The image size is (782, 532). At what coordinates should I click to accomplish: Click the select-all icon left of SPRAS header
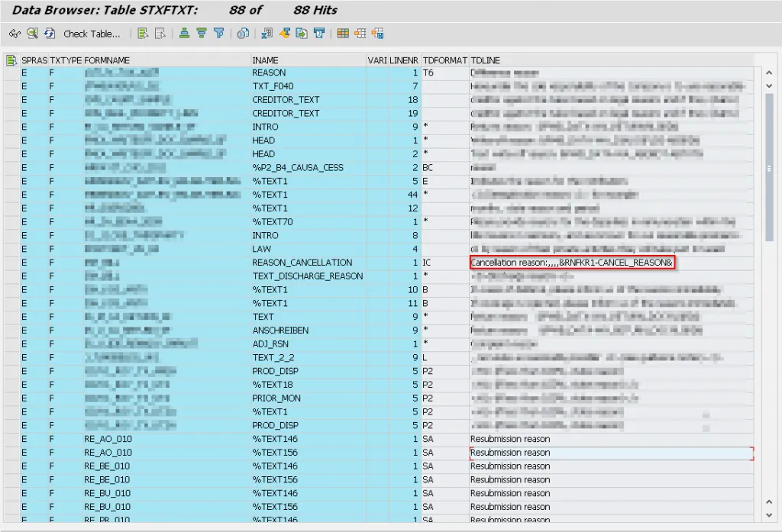(11, 60)
